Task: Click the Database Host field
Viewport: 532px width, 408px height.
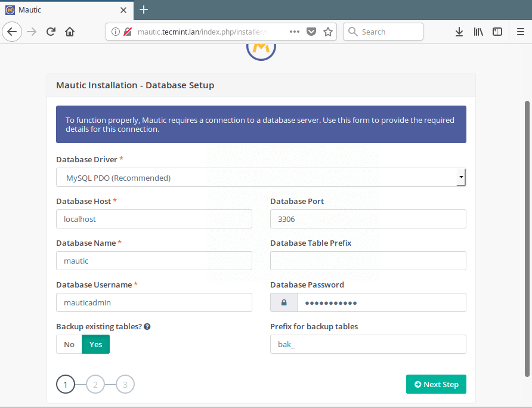Action: coord(154,219)
